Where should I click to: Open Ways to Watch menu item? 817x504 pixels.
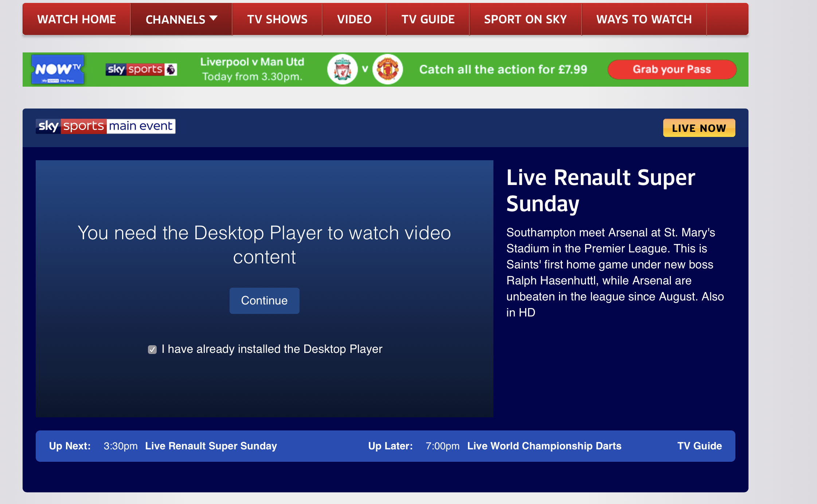coord(644,19)
